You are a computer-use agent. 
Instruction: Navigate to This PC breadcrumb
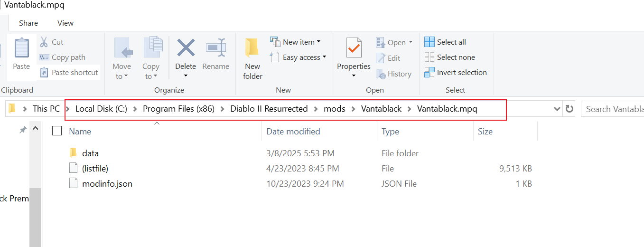pyautogui.click(x=46, y=109)
